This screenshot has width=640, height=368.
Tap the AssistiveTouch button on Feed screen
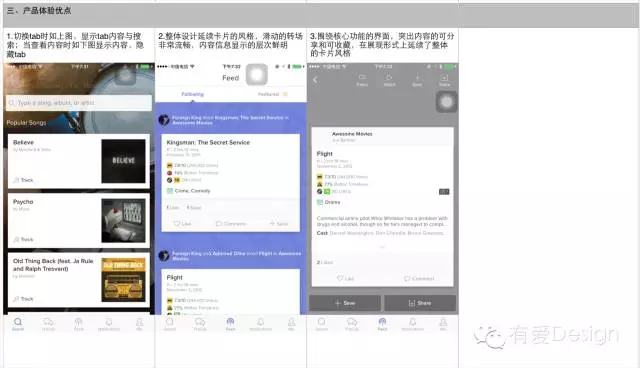point(257,75)
